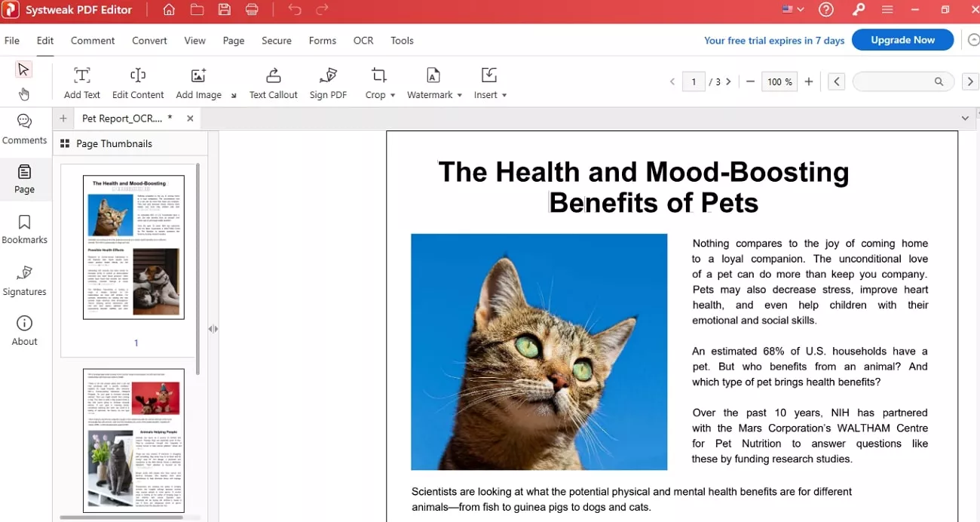Image resolution: width=980 pixels, height=522 pixels.
Task: Open the Convert menu
Action: tap(149, 41)
